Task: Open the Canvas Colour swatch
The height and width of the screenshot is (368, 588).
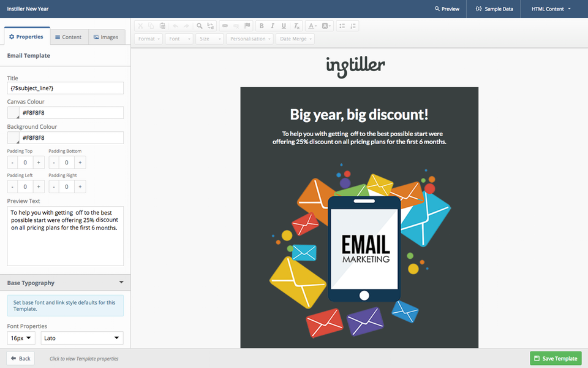Action: [12, 113]
